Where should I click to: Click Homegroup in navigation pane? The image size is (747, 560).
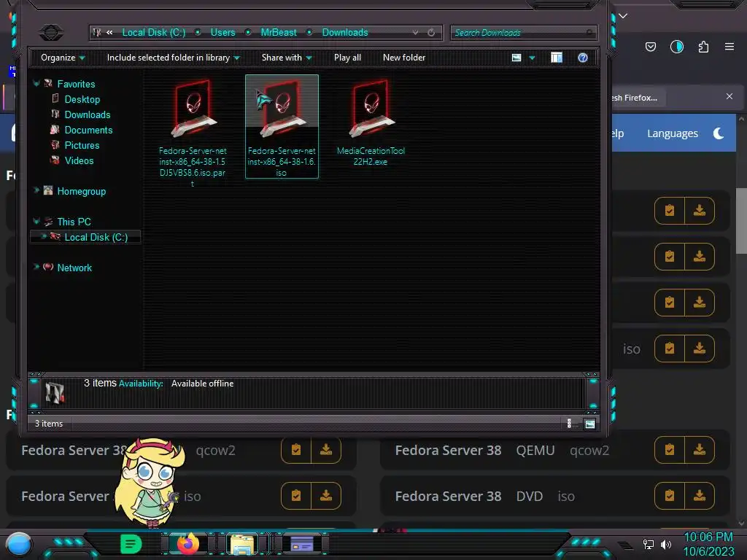click(x=82, y=191)
